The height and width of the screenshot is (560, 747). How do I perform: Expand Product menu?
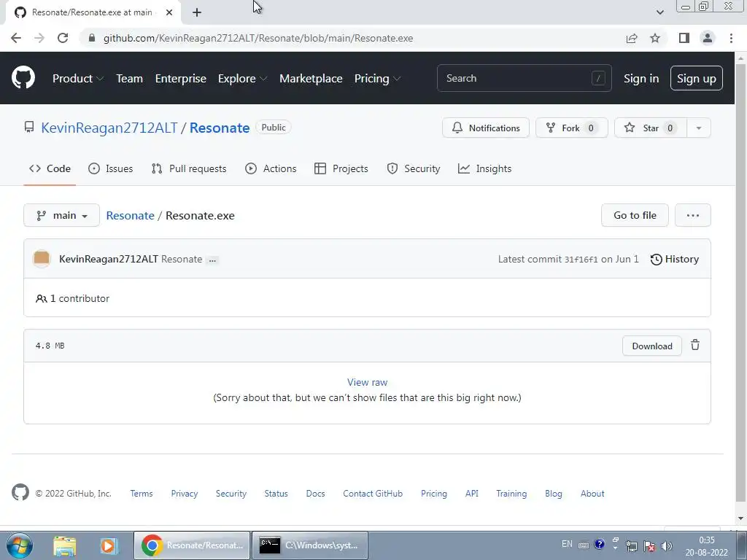(78, 78)
